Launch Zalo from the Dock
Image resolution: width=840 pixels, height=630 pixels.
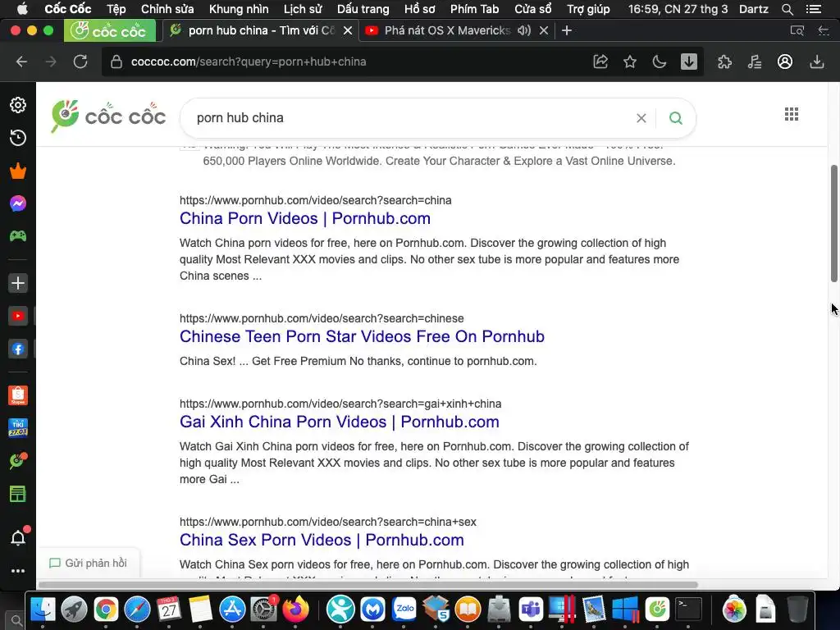(404, 609)
